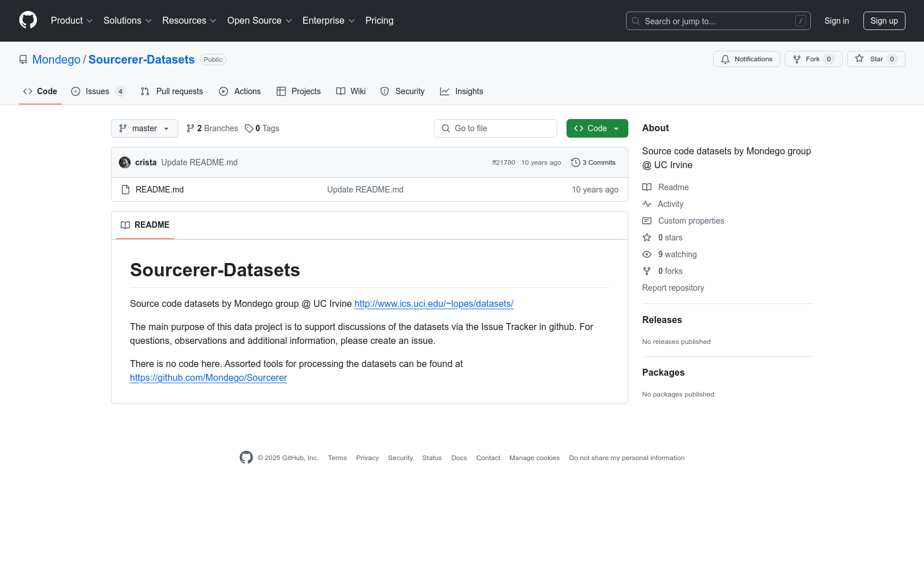Open the Update README.md commit message in header

199,162
